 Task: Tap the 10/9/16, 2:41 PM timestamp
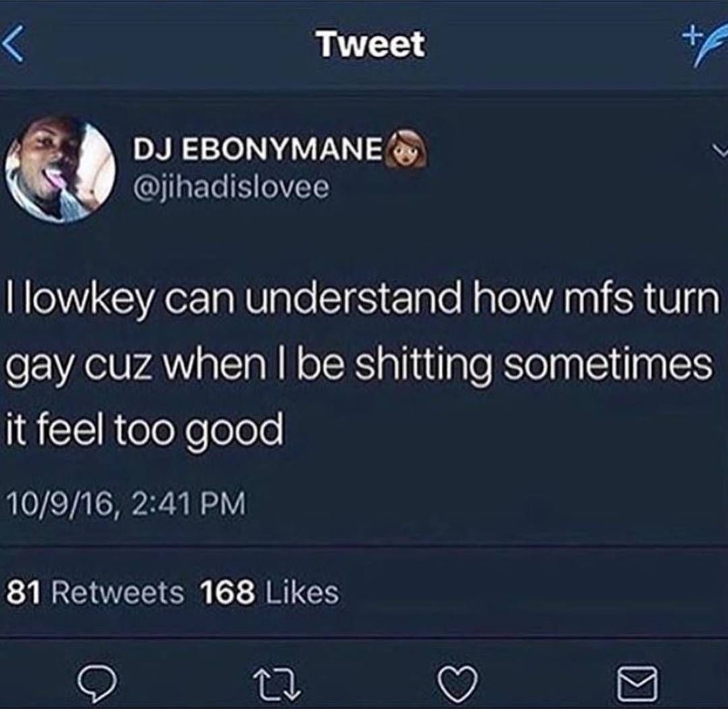[x=125, y=503]
